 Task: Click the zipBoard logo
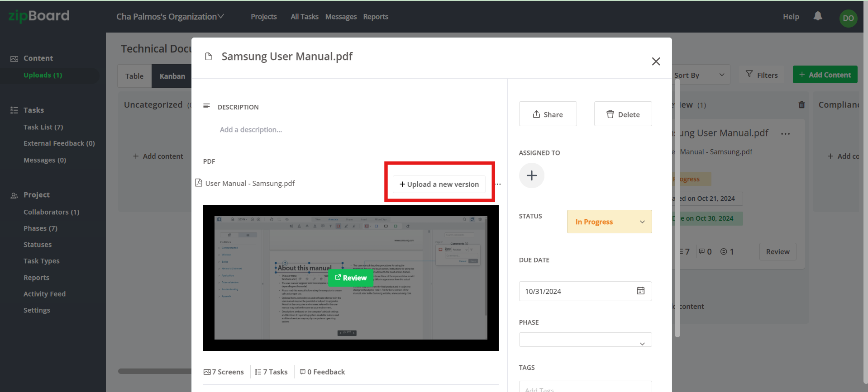tap(39, 16)
